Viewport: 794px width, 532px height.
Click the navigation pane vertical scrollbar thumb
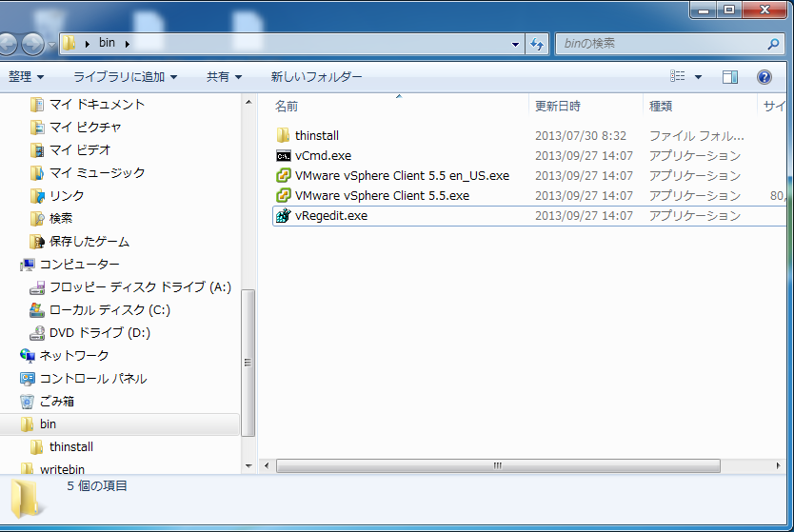(x=248, y=363)
